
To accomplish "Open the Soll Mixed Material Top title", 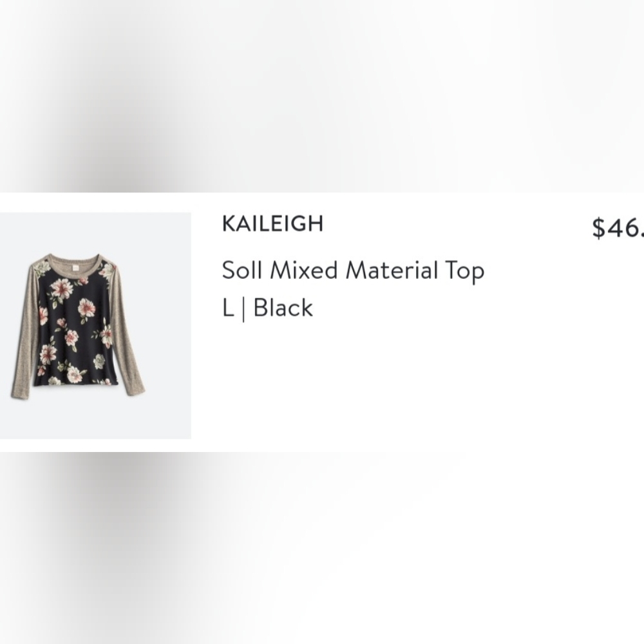I will 352,270.
